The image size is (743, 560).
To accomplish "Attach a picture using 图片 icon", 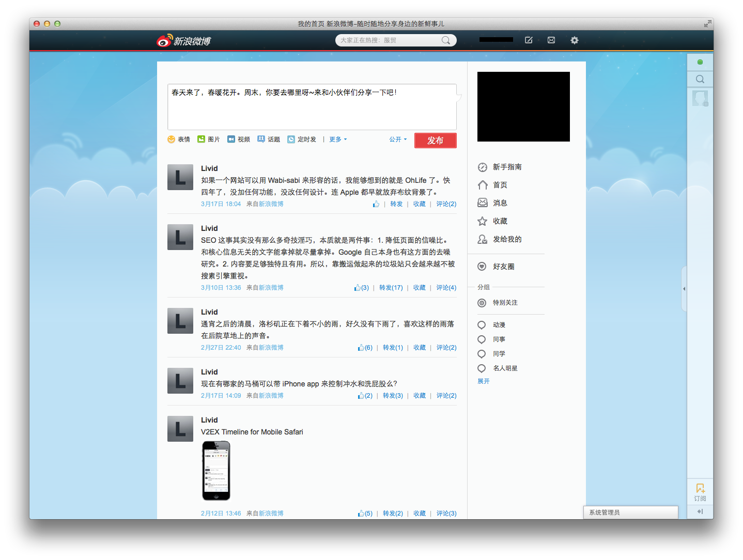I will coord(202,139).
